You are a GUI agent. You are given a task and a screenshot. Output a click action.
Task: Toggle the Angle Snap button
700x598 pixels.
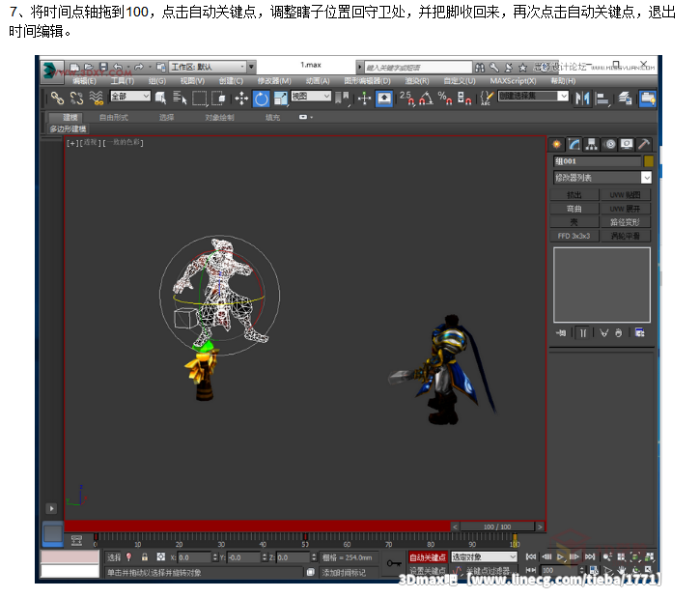pyautogui.click(x=426, y=98)
